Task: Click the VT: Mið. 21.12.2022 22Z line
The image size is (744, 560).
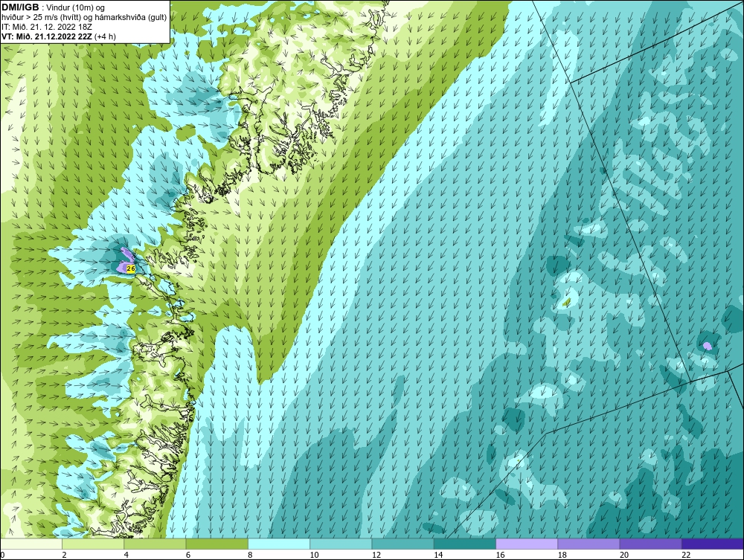Action: 58,36
